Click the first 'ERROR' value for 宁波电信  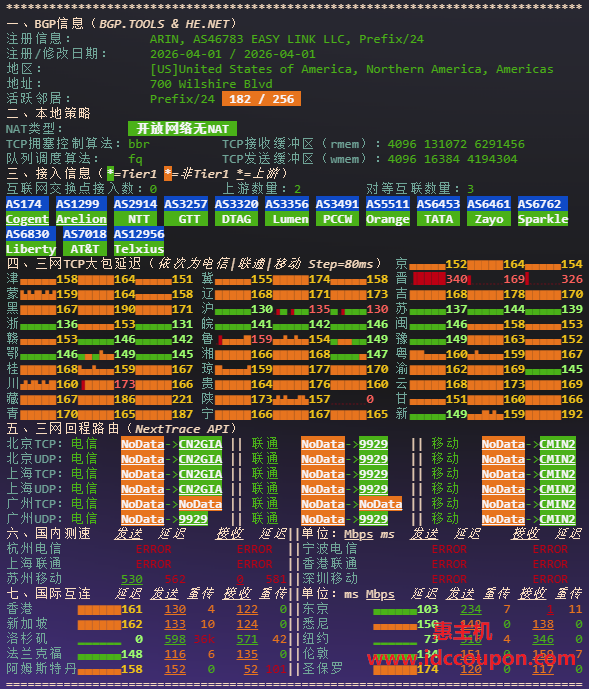449,549
